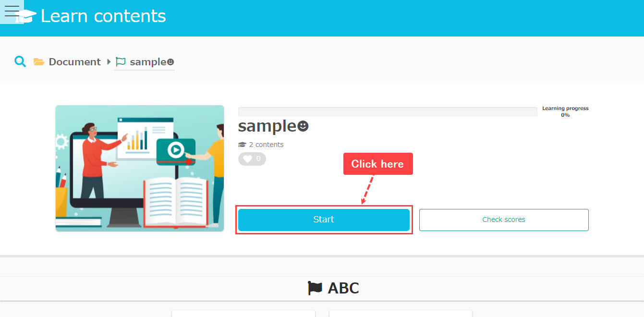The image size is (644, 317).
Task: Select the sample breadcrumb item
Action: (x=151, y=62)
